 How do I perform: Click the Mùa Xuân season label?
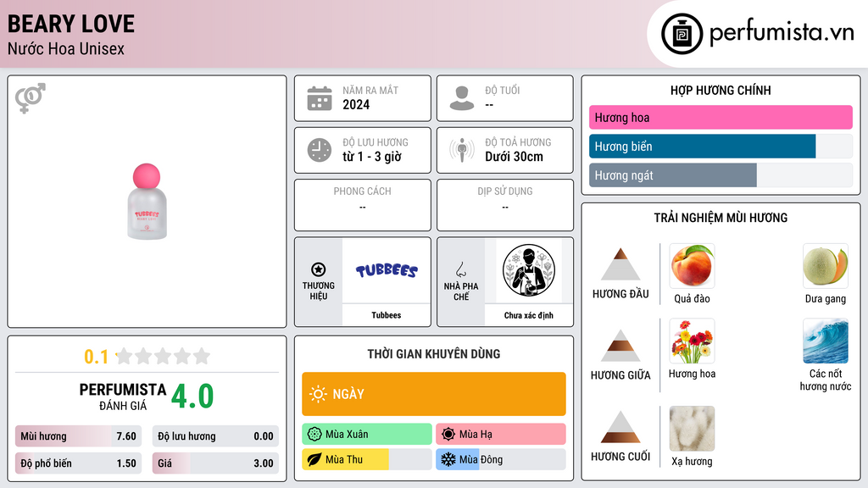[347, 435]
